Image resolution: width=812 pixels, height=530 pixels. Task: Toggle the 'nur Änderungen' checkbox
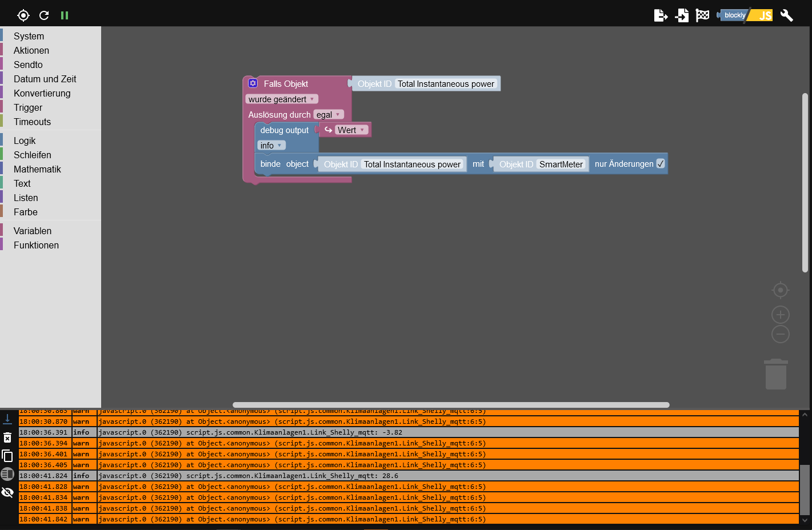pos(661,164)
